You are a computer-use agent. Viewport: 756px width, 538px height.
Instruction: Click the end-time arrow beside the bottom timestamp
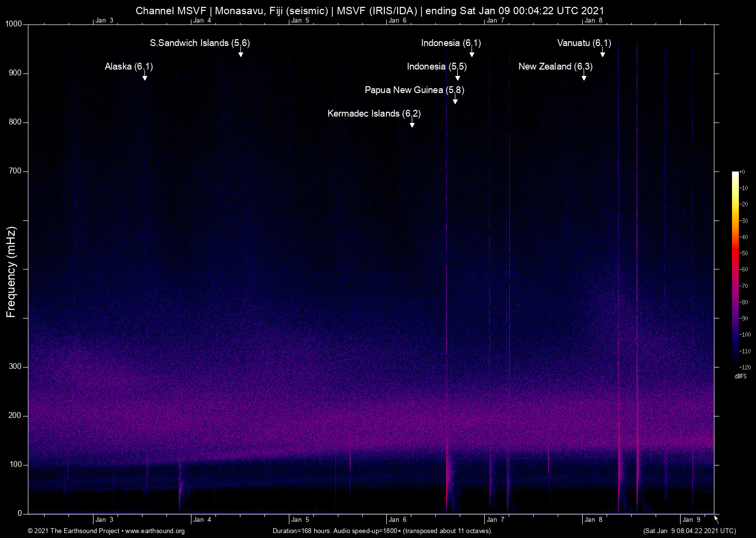point(716,519)
